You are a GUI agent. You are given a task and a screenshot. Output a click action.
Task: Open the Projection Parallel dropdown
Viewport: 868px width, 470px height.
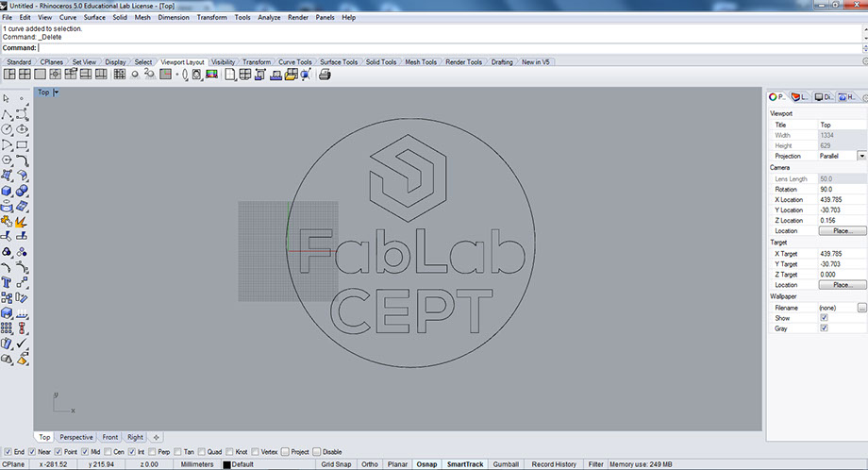(x=862, y=156)
